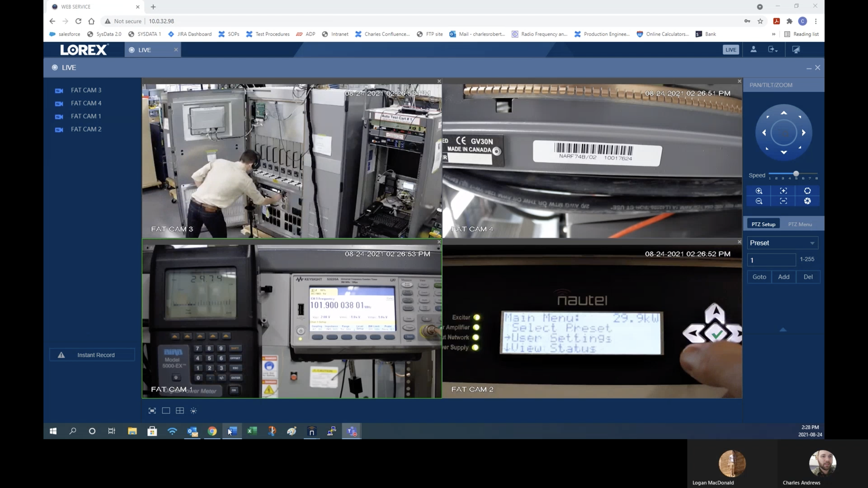Select the single-camera view layout

point(166,410)
